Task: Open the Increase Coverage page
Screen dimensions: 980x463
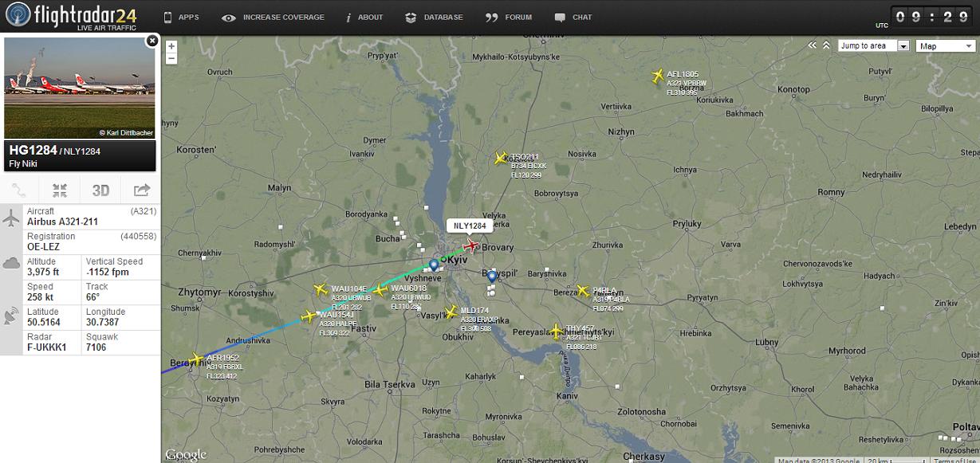Action: tap(273, 17)
